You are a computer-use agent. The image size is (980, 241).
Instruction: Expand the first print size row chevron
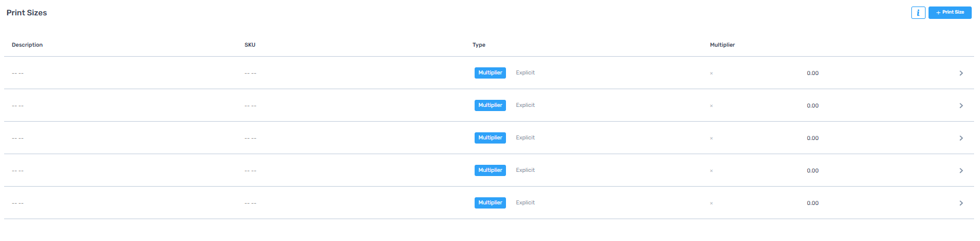961,73
